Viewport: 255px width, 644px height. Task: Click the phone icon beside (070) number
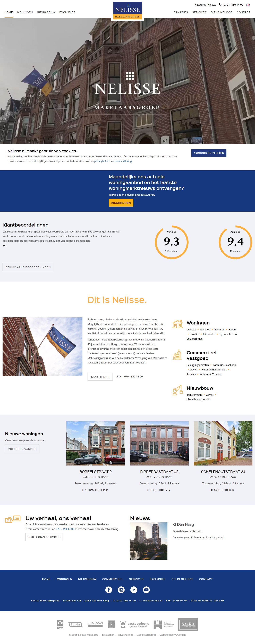pos(220,4)
